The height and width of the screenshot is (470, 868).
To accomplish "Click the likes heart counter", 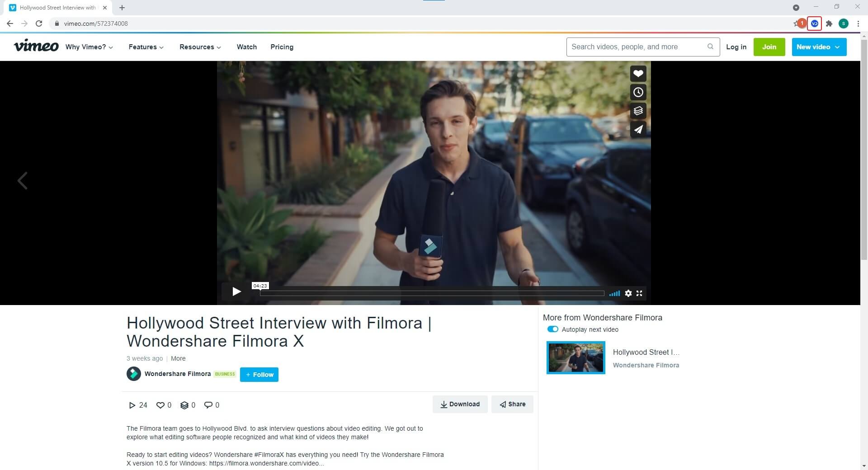I will tap(164, 405).
